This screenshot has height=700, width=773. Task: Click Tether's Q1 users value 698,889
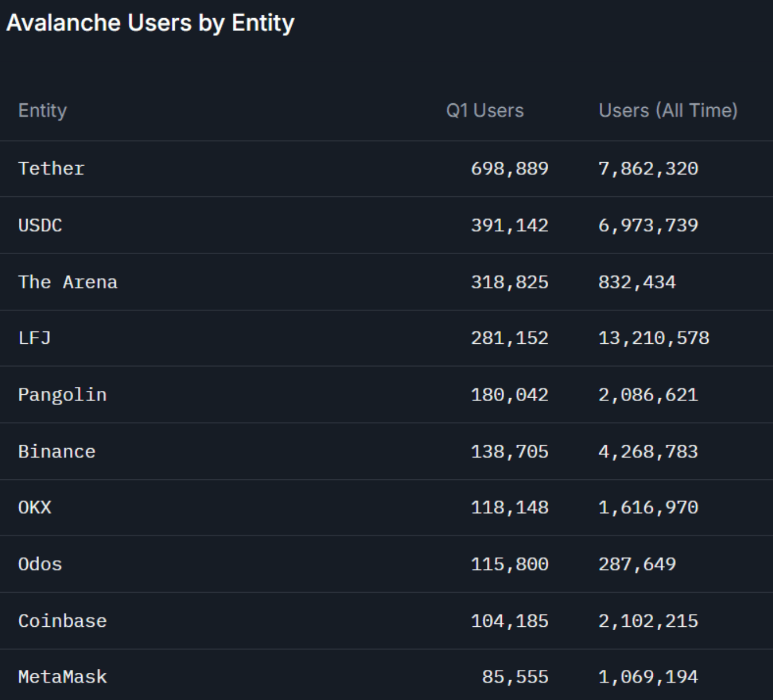click(510, 168)
